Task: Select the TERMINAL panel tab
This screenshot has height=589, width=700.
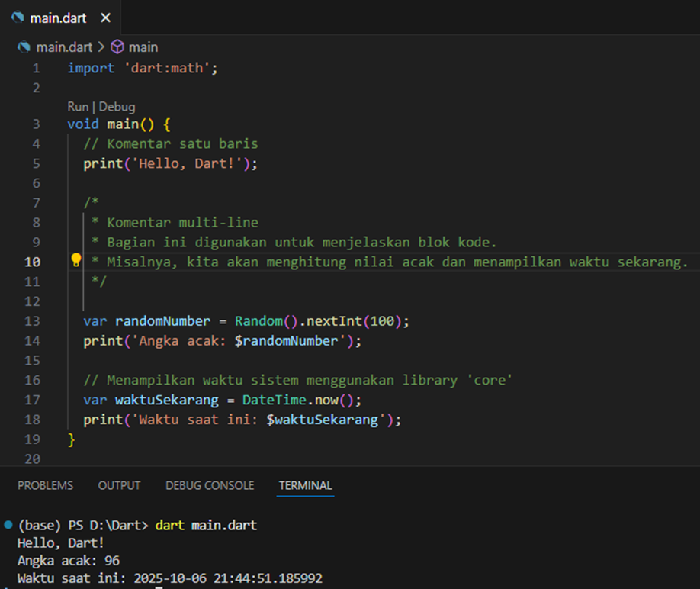Action: click(x=305, y=485)
